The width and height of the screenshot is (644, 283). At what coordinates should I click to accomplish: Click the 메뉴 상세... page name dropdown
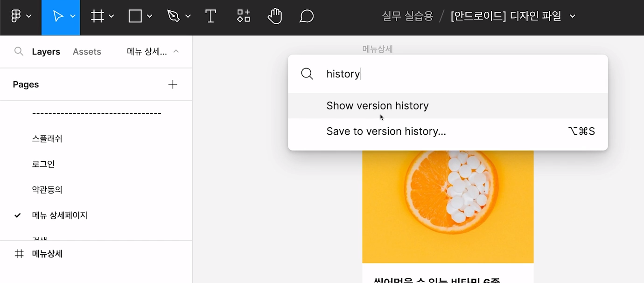pos(147,52)
